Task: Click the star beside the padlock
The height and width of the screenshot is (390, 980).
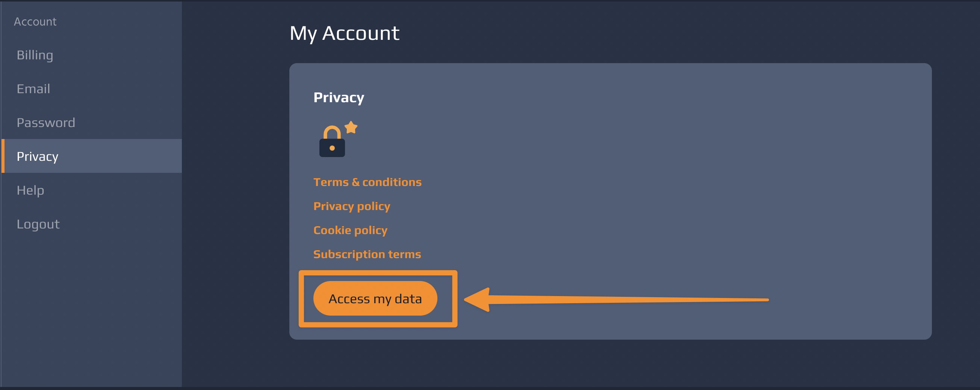Action: tap(351, 127)
